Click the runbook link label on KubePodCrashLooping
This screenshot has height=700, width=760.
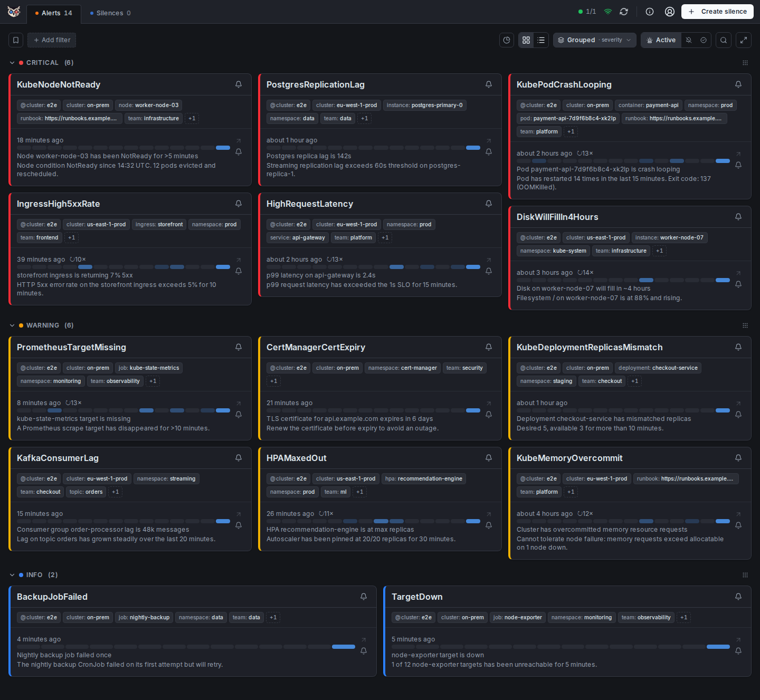(x=674, y=119)
